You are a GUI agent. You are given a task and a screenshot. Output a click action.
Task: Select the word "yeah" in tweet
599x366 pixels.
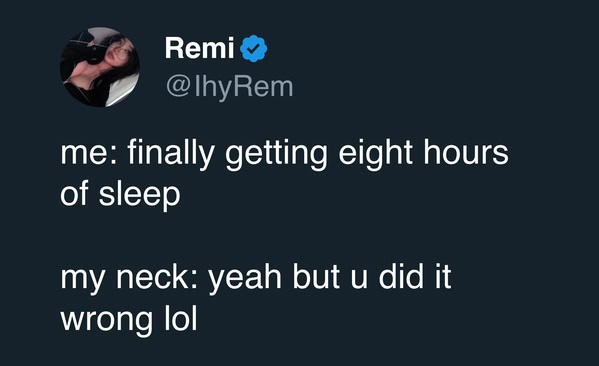[x=245, y=278]
